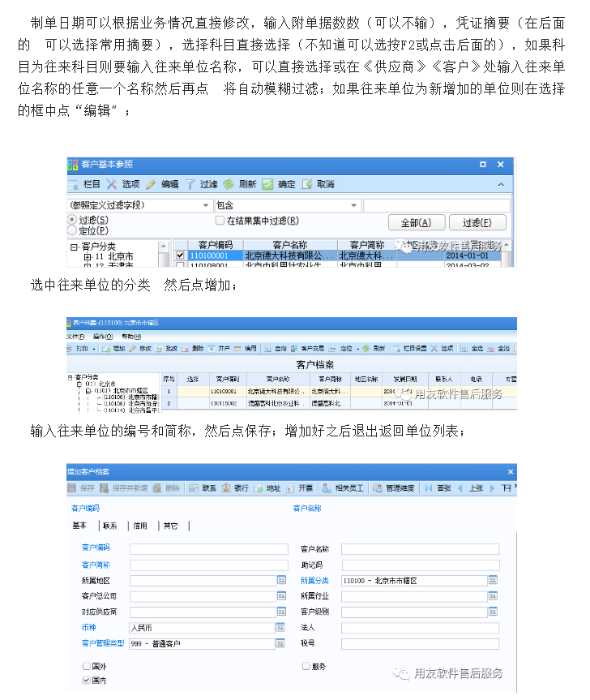
Task: Collapse the (1101) 北京市市辖区 tree node
Action: pyautogui.click(x=88, y=391)
